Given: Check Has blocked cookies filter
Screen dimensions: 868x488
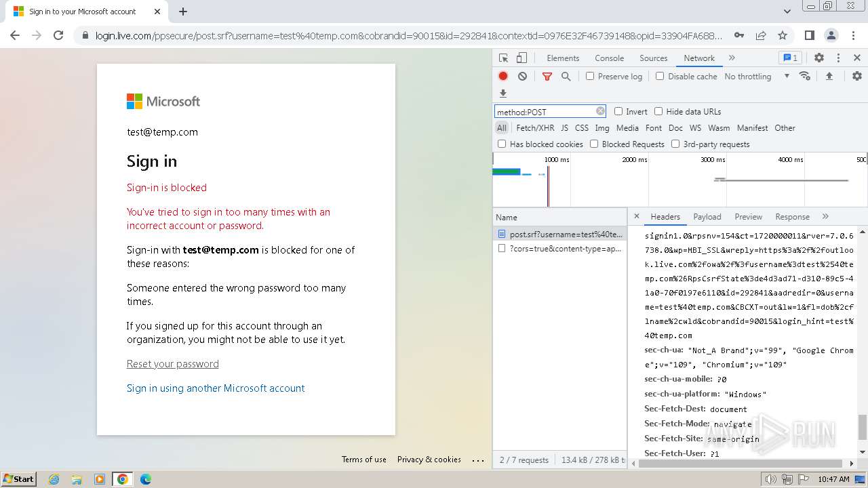Looking at the screenshot, I should click(502, 144).
